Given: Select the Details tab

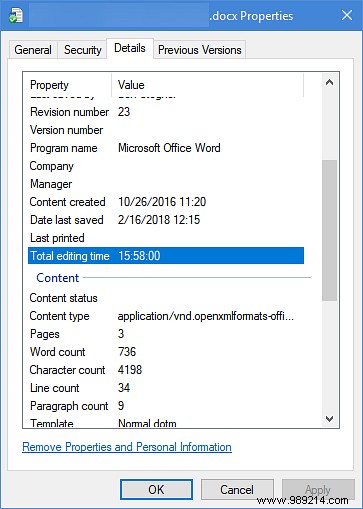Looking at the screenshot, I should tap(130, 48).
